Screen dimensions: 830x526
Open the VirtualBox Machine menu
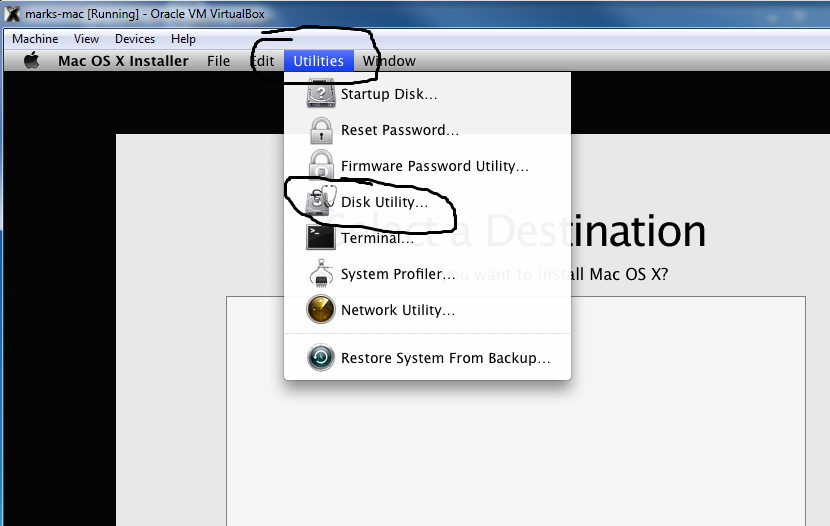tap(35, 39)
